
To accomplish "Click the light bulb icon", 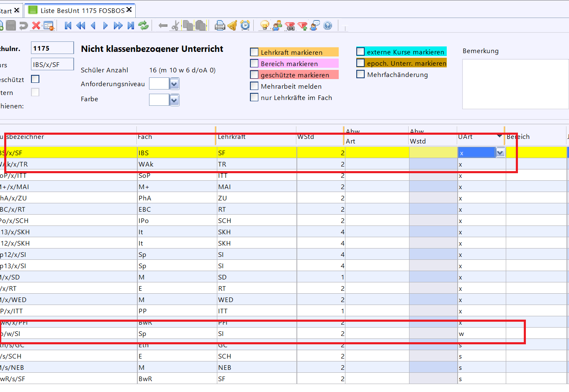I will pos(264,26).
